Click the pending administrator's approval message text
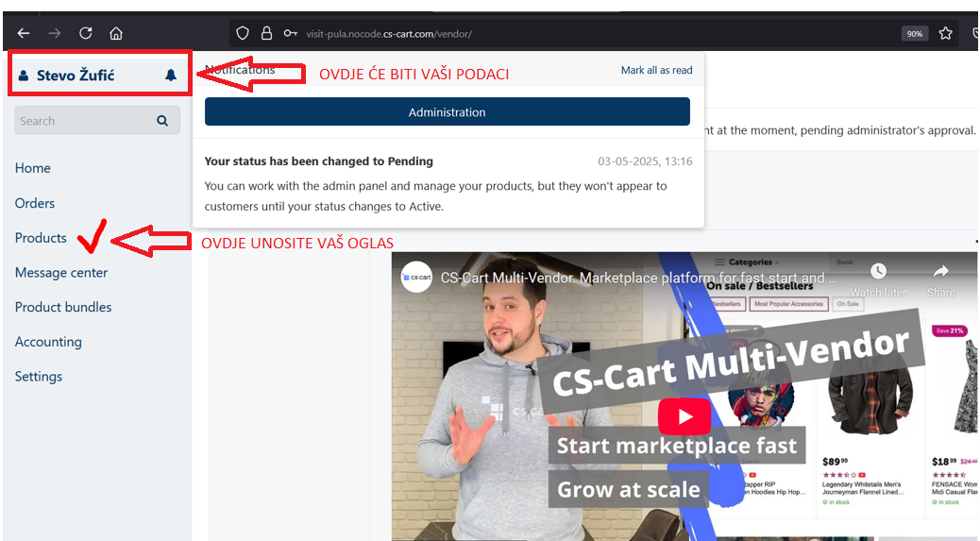 click(840, 130)
